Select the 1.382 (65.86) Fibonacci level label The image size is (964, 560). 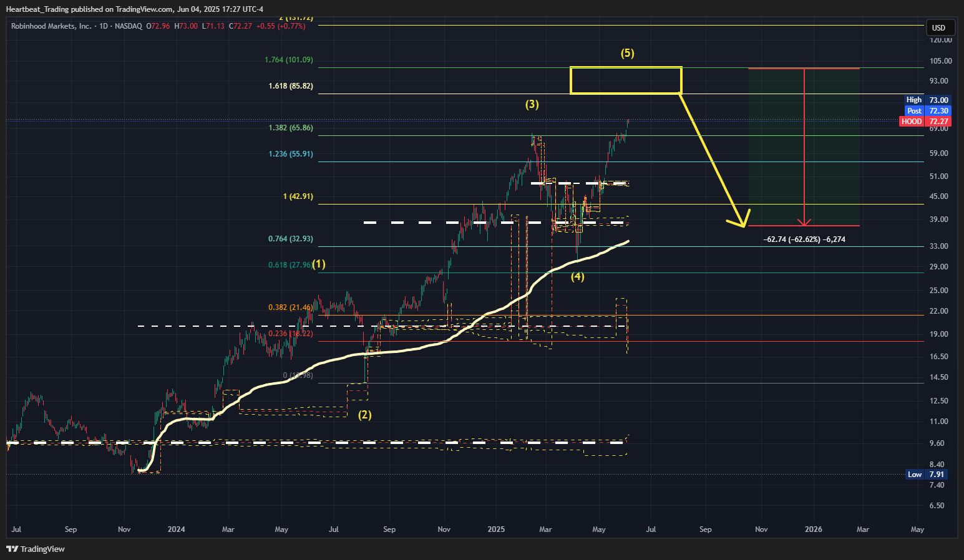tap(291, 128)
